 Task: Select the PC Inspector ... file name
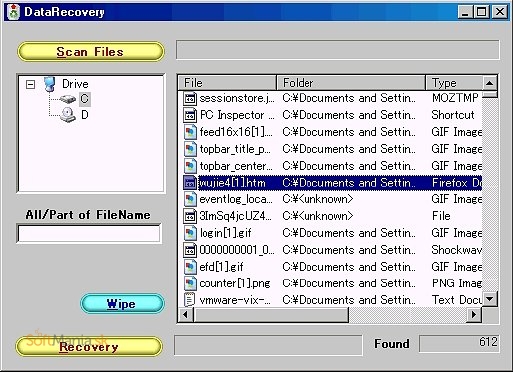237,115
